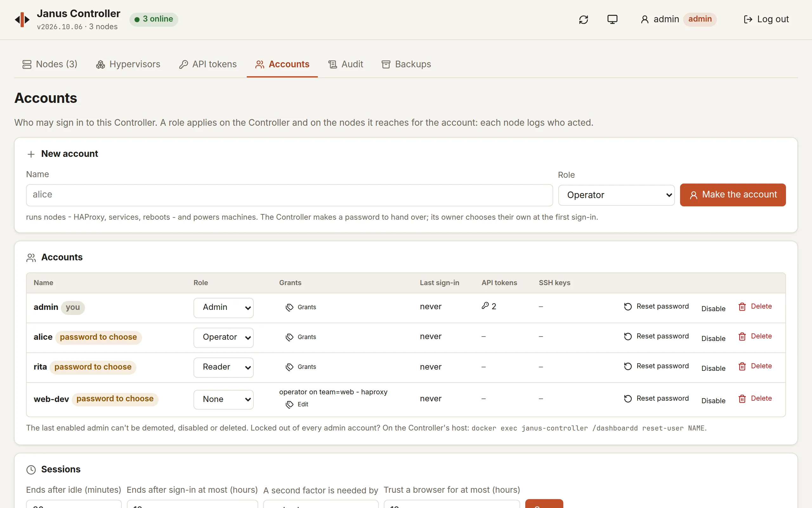Viewport: 812px width, 508px height.
Task: Disable rita's account
Action: [x=713, y=369]
